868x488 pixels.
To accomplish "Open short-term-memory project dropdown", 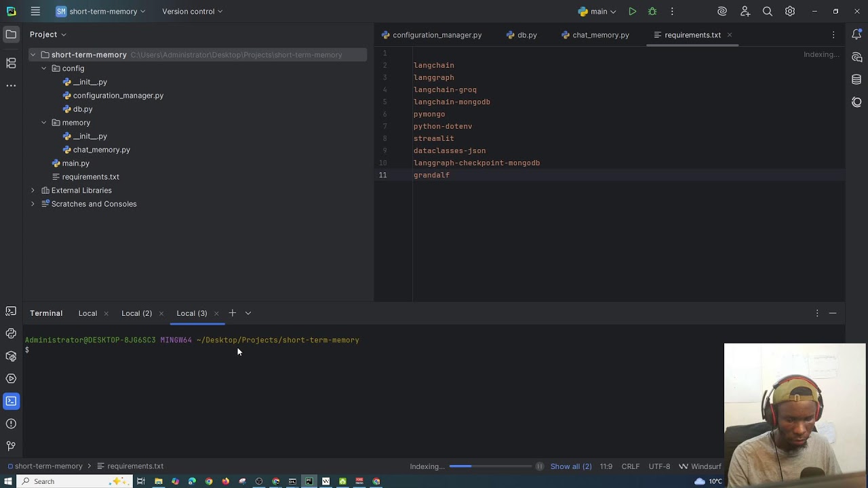I will [100, 12].
